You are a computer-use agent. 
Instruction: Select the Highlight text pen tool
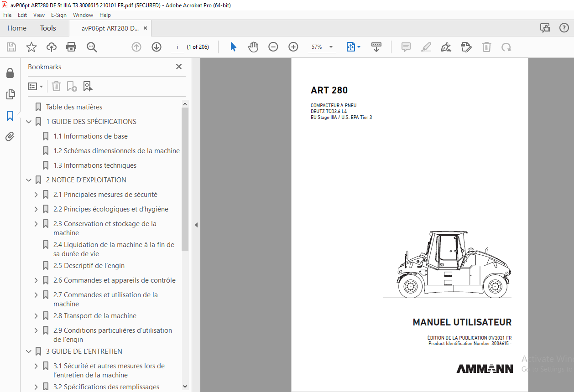click(426, 47)
